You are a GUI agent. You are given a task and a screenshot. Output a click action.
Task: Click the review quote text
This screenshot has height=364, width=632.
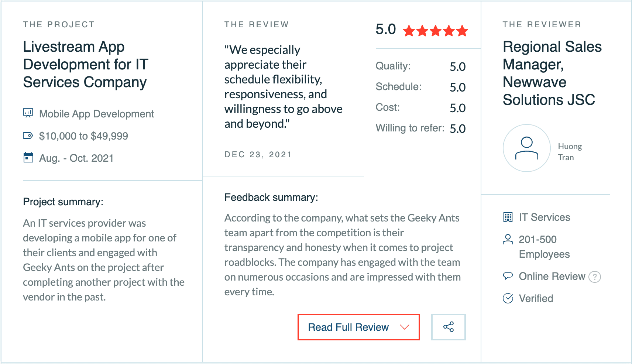[x=283, y=87]
